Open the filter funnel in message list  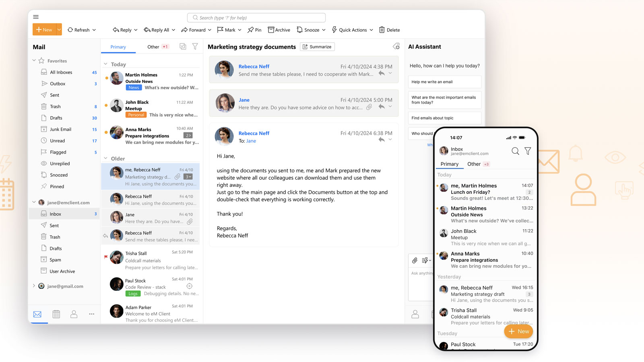click(195, 47)
